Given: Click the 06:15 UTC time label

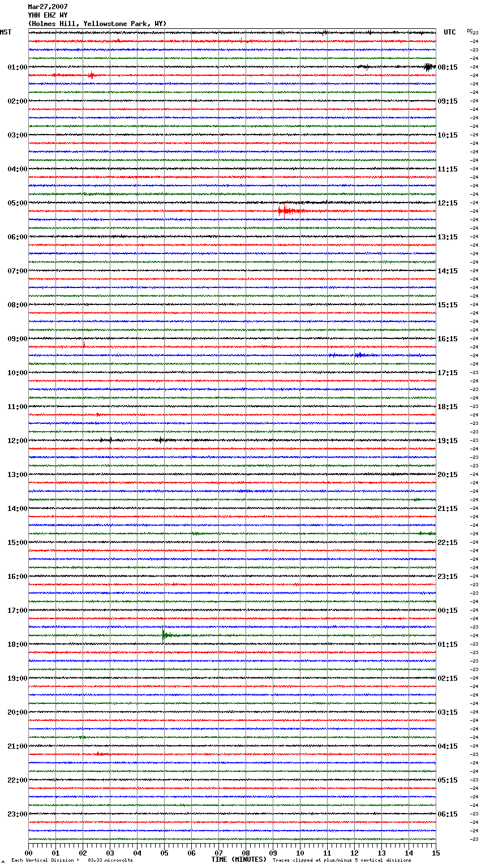Looking at the screenshot, I should point(448,814).
